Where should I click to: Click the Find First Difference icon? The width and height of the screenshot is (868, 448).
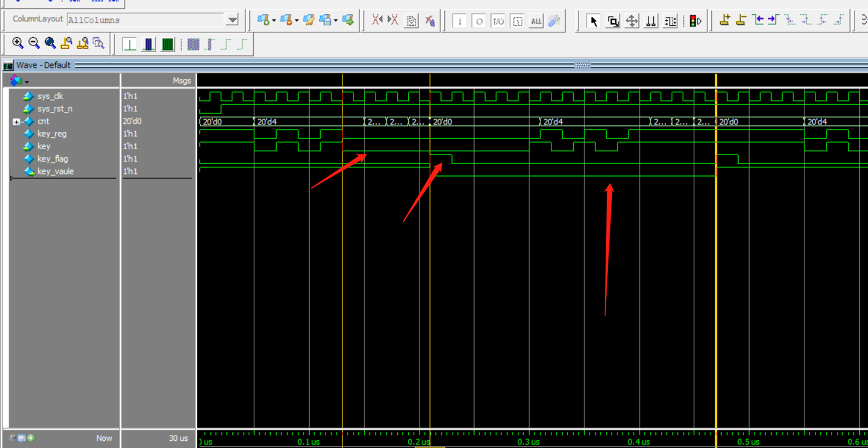[377, 20]
